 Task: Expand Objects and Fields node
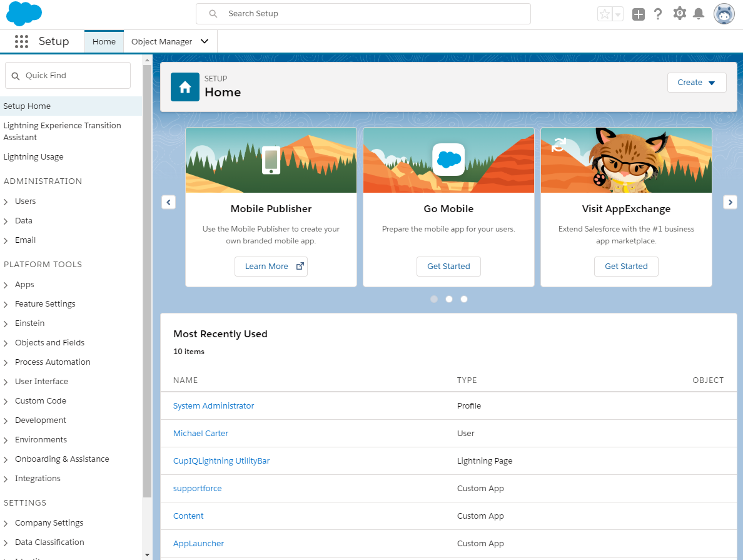(x=6, y=344)
